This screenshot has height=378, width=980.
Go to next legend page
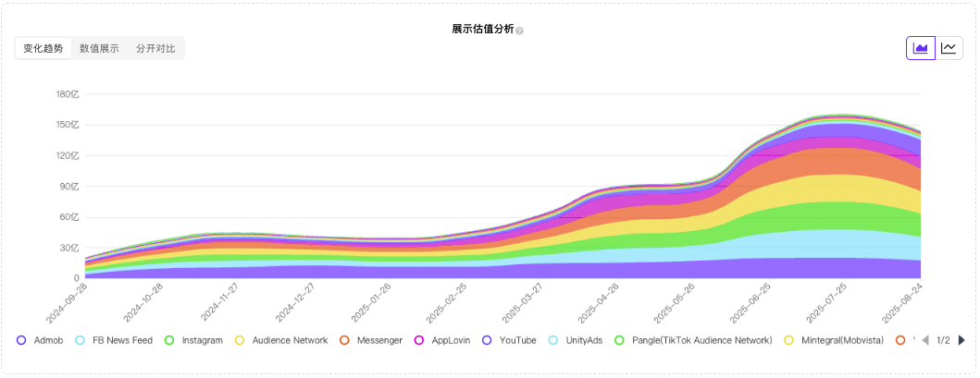point(961,340)
